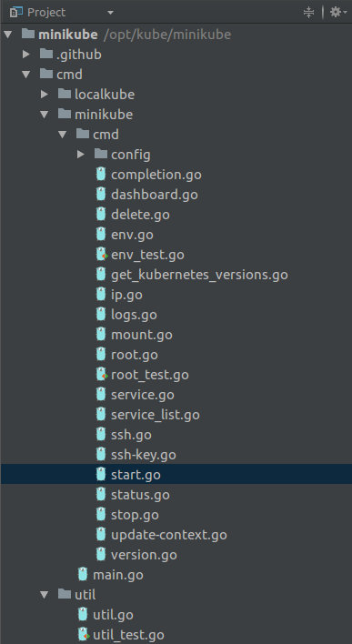Image resolution: width=352 pixels, height=644 pixels.
Task: Select the util_test.go file name
Action: coord(128,636)
